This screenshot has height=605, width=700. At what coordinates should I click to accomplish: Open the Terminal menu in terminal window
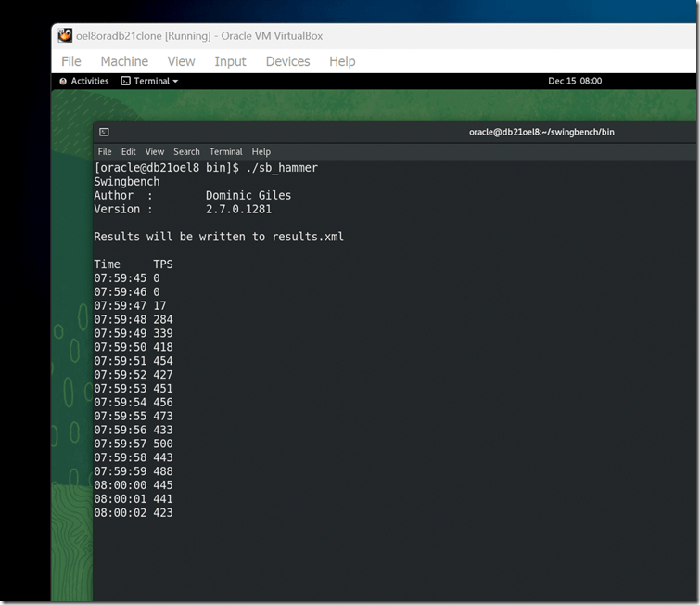click(x=225, y=151)
